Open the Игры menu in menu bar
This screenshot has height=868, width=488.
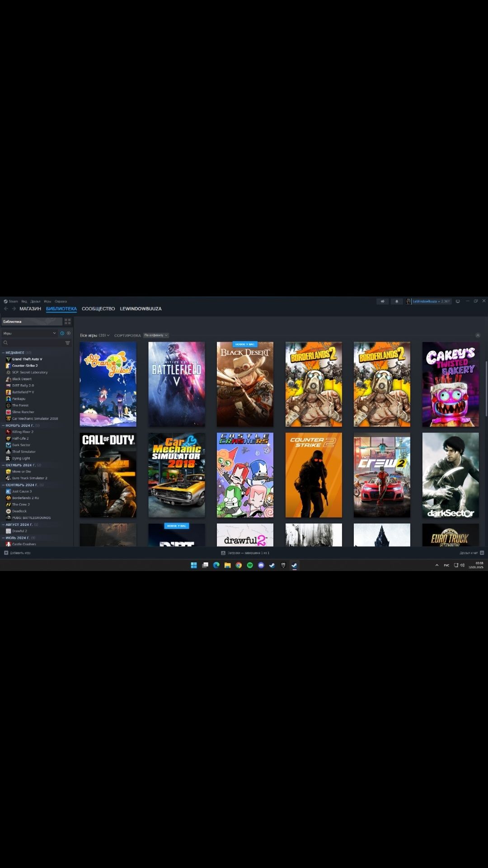pyautogui.click(x=47, y=302)
